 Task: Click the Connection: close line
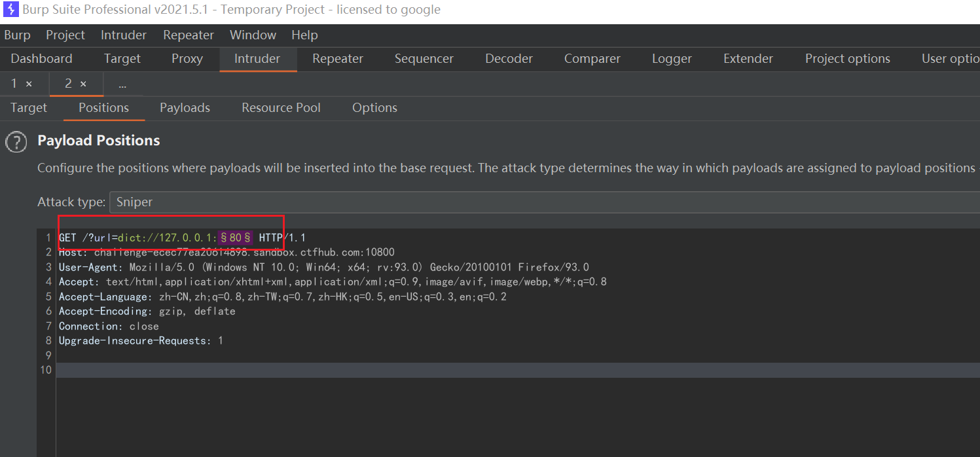109,326
